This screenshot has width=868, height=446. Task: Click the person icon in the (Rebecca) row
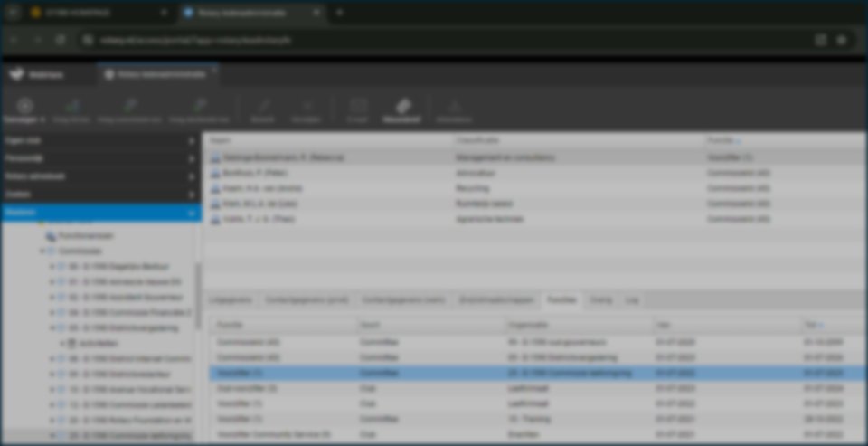215,158
